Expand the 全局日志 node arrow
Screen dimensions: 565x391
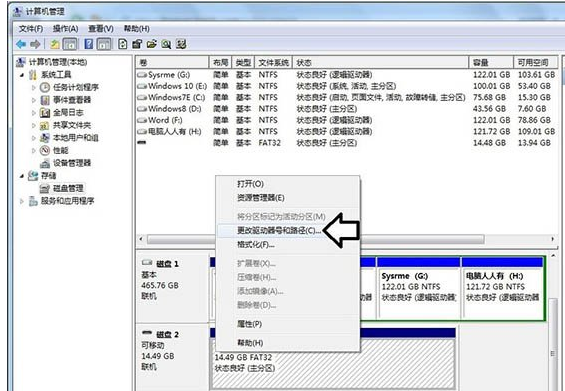coord(34,113)
